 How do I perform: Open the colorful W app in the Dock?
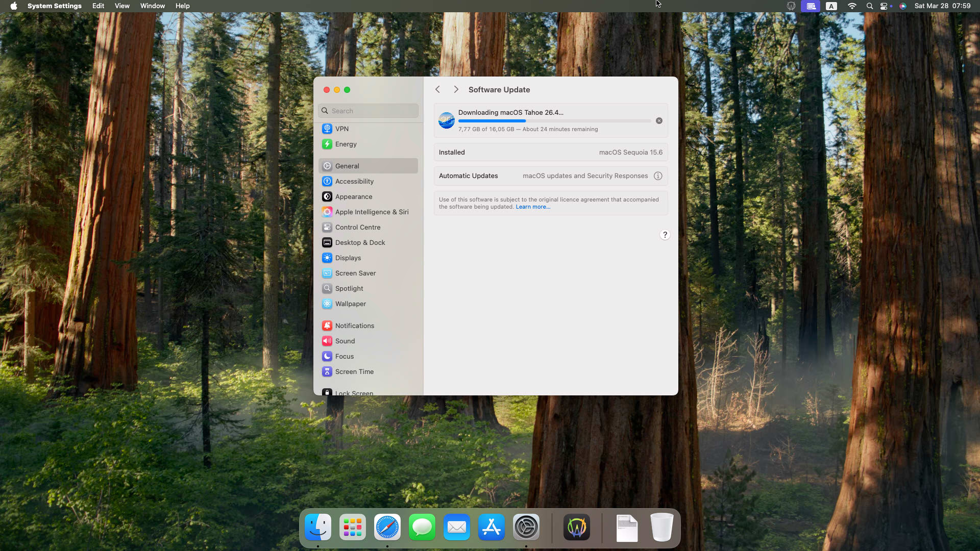577,527
